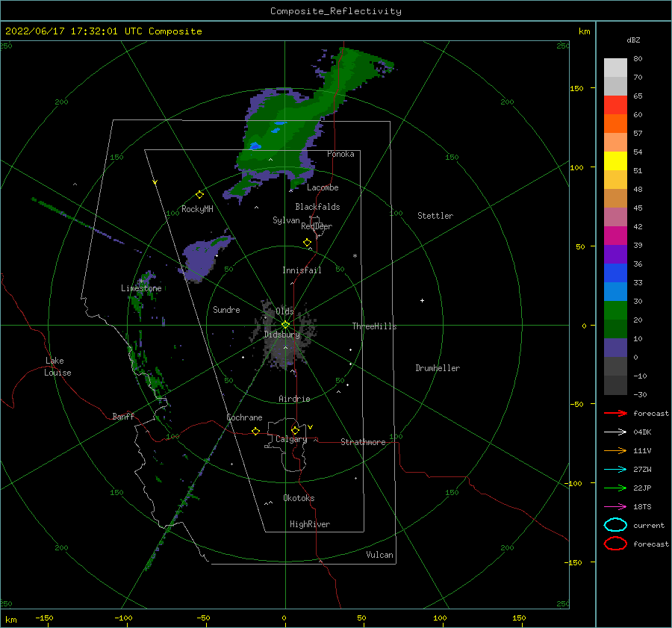Click the yellow diamond marker under Cochrane
Screen dimensions: 672x628
coord(255,431)
